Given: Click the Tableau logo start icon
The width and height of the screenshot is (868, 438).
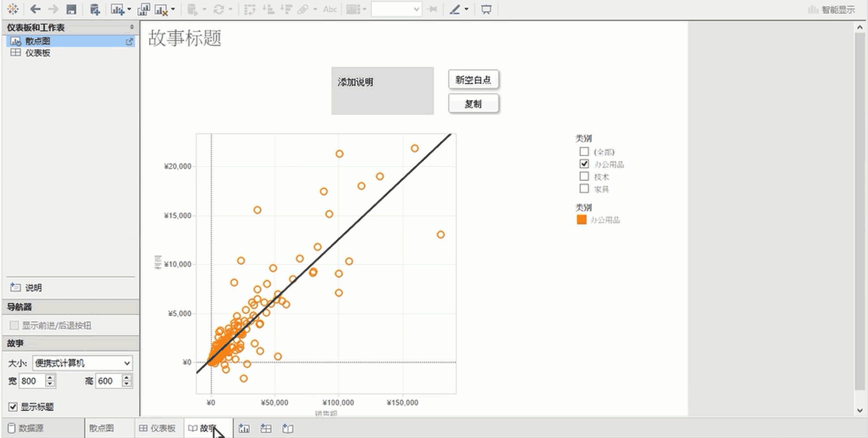Looking at the screenshot, I should [x=13, y=9].
